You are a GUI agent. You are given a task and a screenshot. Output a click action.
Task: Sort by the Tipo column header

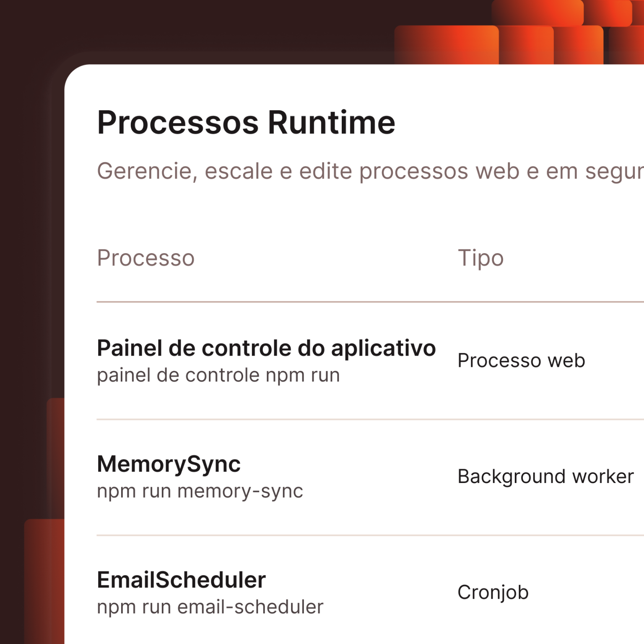(x=480, y=257)
